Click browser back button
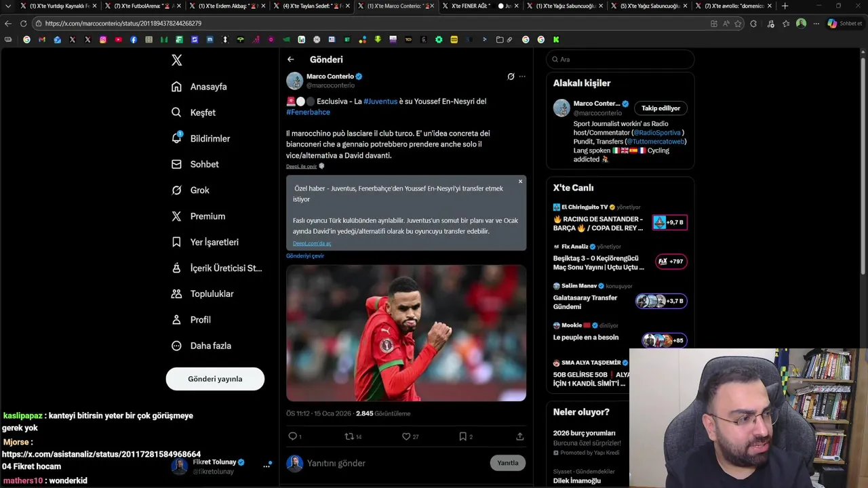The width and height of the screenshot is (868, 488). [8, 23]
